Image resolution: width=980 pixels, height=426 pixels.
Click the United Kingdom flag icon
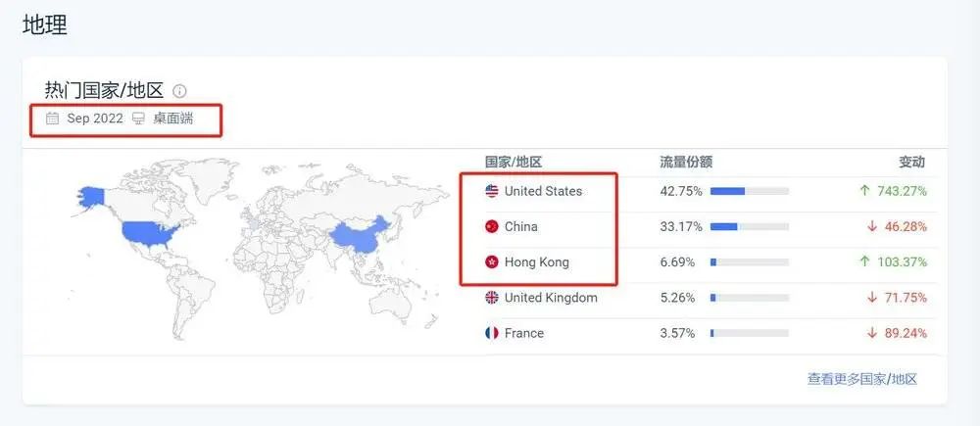point(492,298)
